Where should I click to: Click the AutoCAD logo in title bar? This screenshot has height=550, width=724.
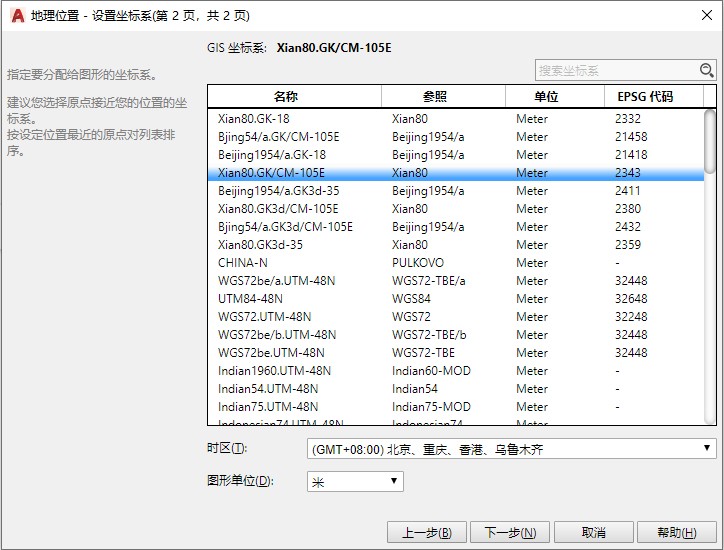[18, 16]
